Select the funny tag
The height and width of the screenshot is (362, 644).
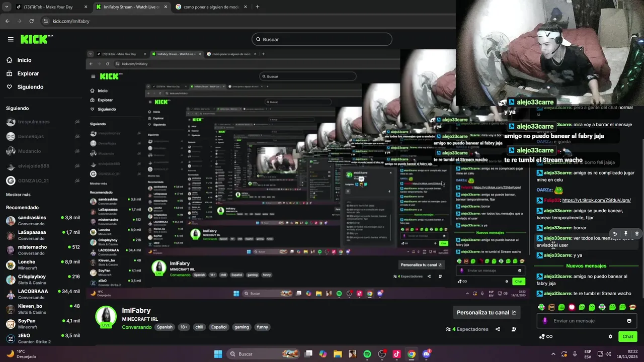click(263, 327)
